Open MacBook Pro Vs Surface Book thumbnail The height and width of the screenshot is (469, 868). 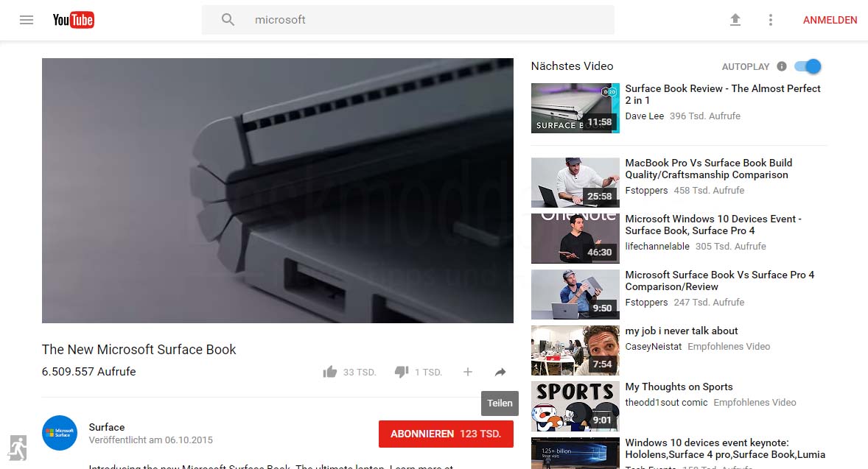(x=575, y=183)
